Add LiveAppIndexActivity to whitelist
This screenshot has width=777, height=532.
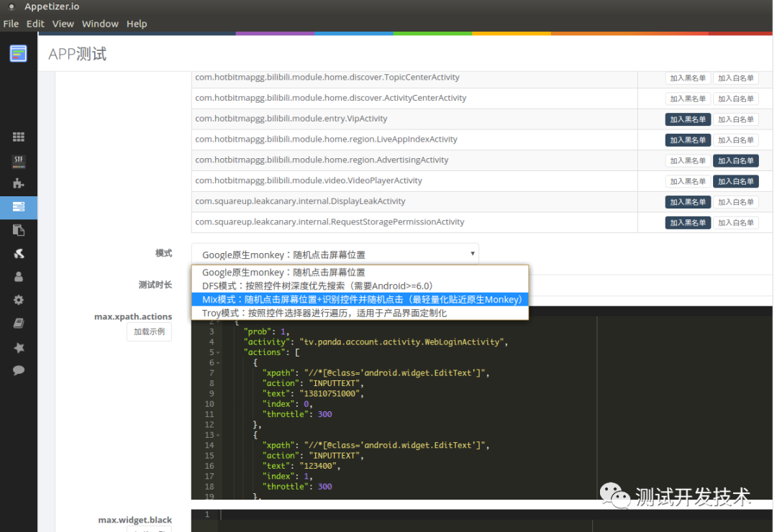[736, 140]
